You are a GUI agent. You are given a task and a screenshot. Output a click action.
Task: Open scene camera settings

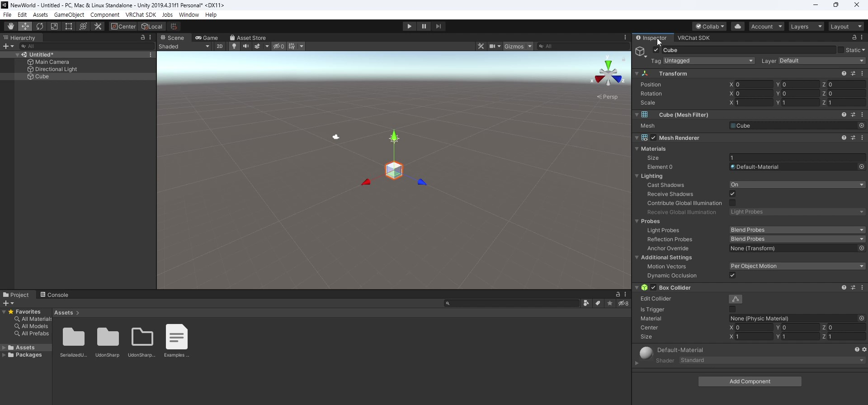[492, 46]
